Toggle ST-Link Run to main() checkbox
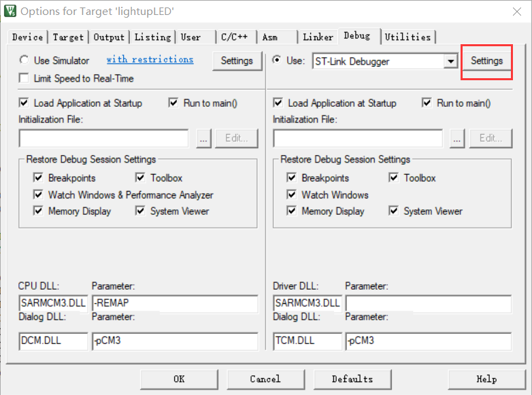 (x=427, y=103)
